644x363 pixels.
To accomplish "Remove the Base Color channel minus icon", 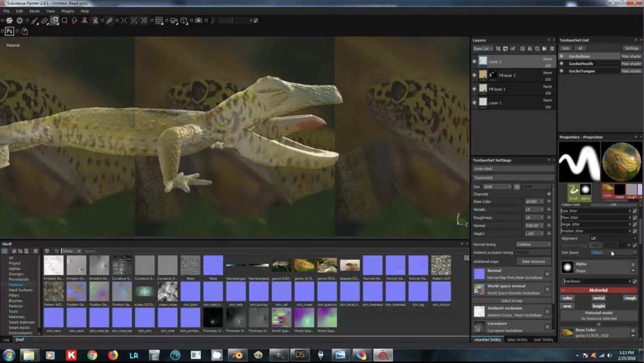I will (x=549, y=201).
